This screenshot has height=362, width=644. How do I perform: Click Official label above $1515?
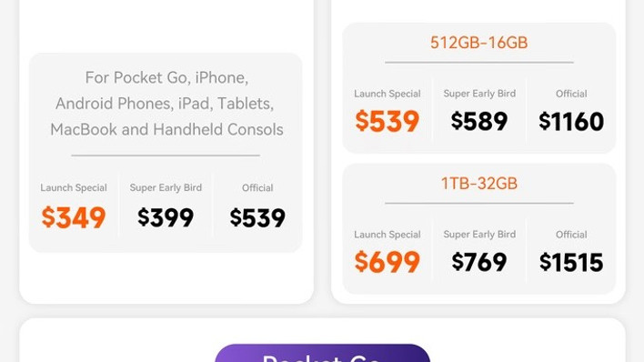[x=571, y=235]
